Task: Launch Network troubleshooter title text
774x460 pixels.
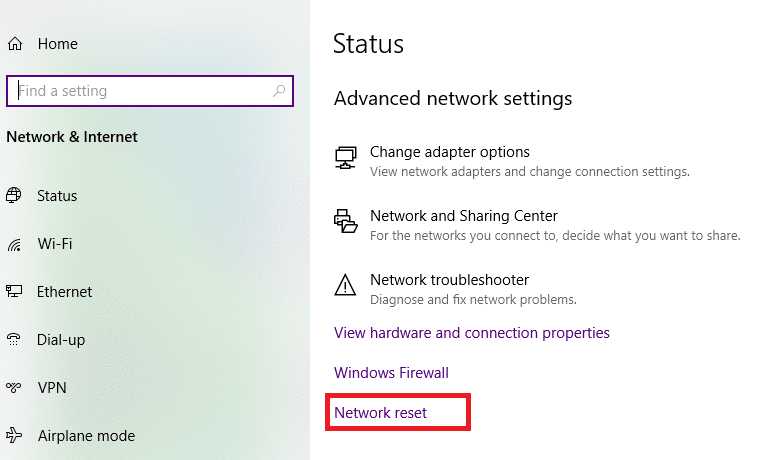Action: pyautogui.click(x=449, y=280)
